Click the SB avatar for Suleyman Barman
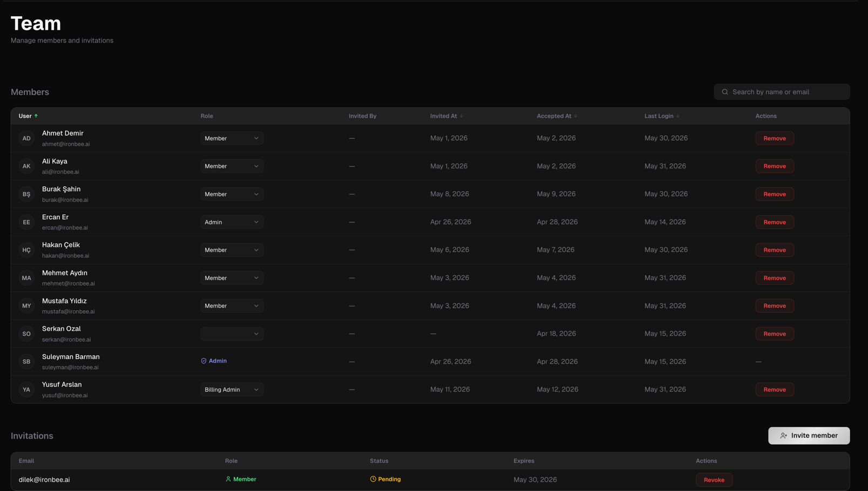 coord(26,362)
